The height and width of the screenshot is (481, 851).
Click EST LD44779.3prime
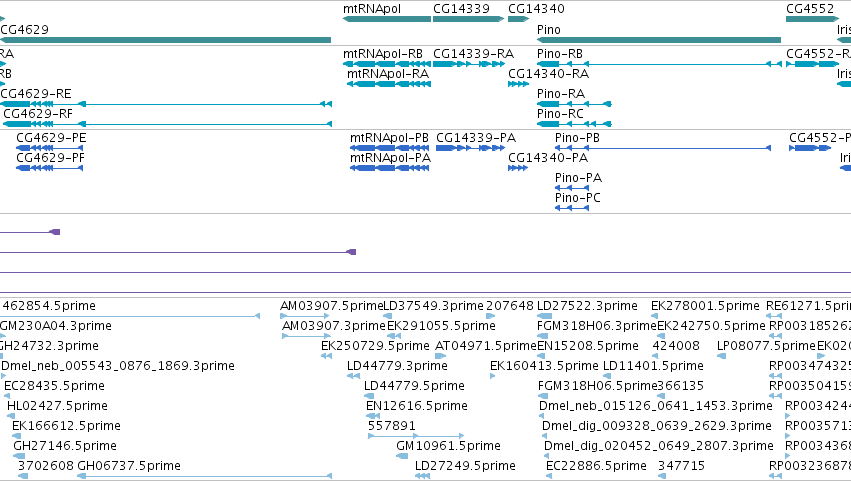pos(397,366)
